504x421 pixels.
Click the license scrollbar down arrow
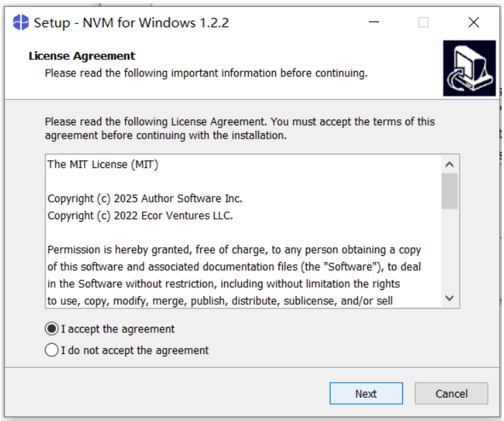pos(449,298)
